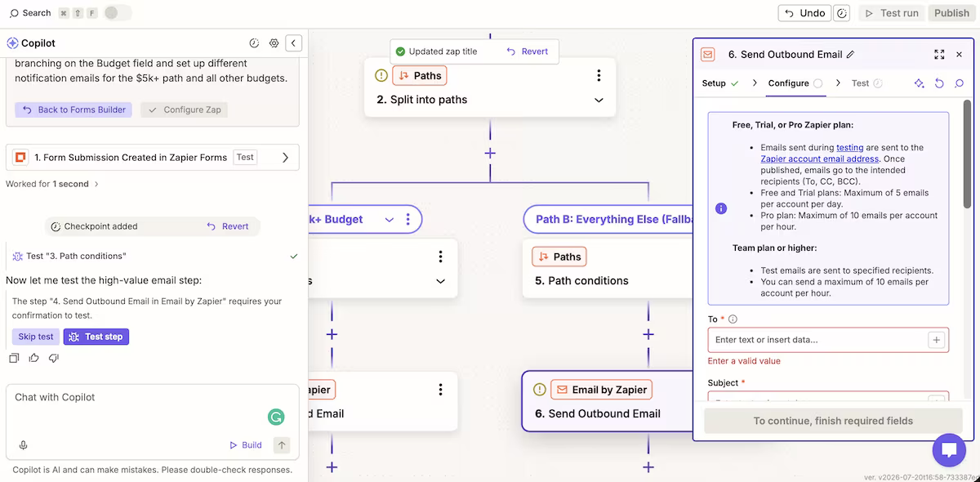This screenshot has height=482, width=980.
Task: Click the warning icon on step 6 card
Action: coord(539,390)
